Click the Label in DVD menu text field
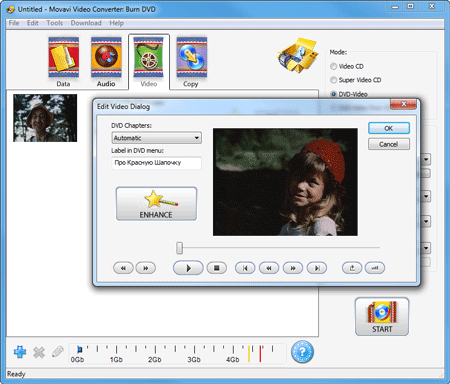The height and width of the screenshot is (384, 450). pyautogui.click(x=156, y=163)
